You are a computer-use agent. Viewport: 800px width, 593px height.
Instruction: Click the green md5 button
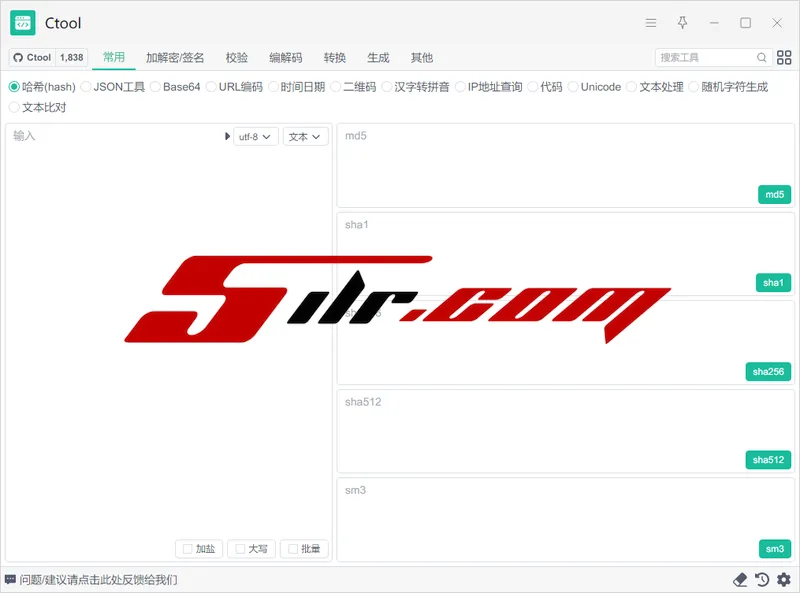click(774, 194)
